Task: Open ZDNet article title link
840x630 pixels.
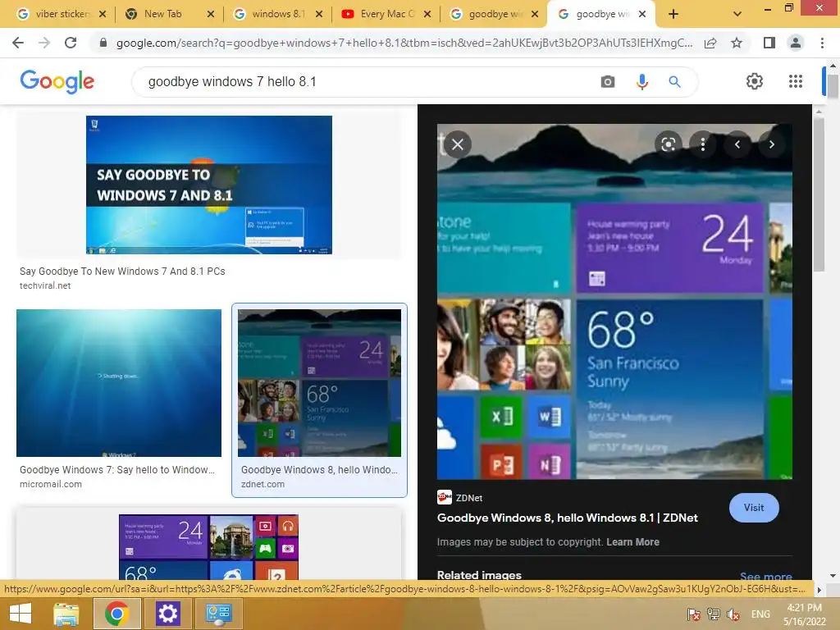Action: click(x=568, y=518)
